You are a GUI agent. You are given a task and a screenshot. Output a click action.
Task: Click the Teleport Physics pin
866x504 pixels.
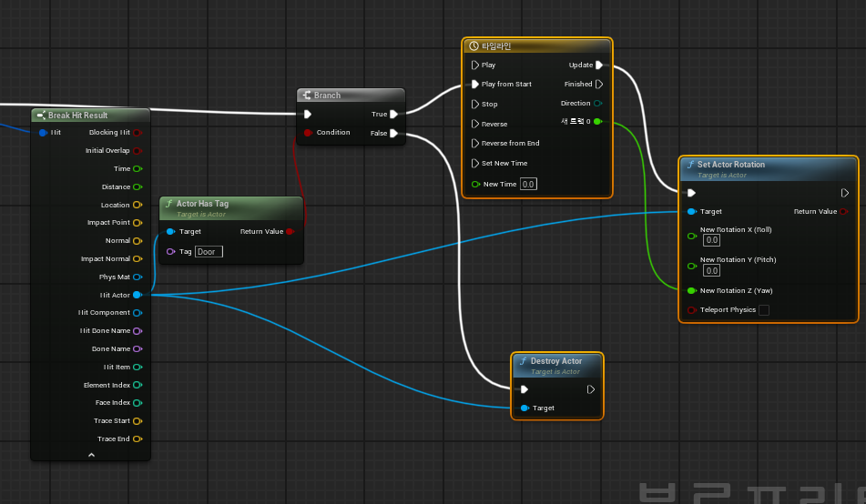coord(691,310)
